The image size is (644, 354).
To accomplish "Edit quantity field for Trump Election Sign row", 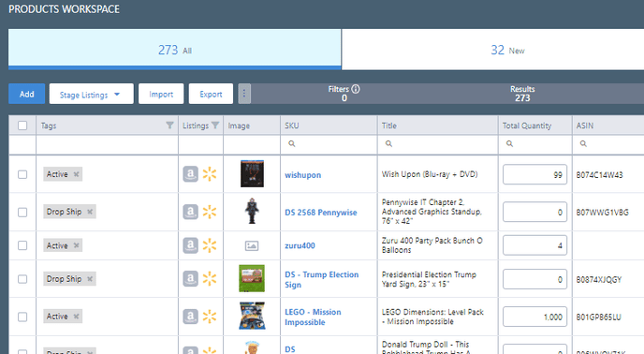I will (x=534, y=279).
